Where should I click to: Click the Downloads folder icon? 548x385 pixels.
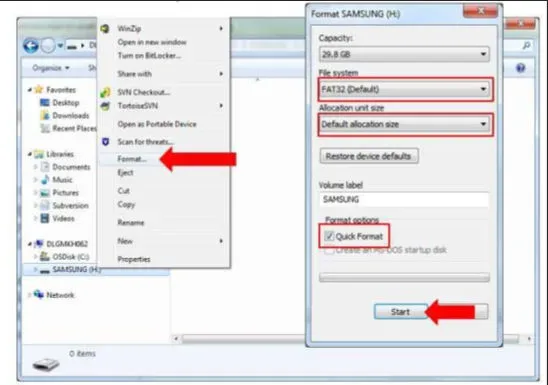point(45,116)
